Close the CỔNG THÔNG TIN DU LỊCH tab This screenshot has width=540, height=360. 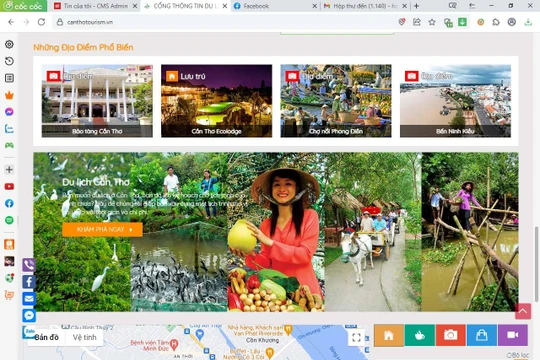[x=225, y=6]
